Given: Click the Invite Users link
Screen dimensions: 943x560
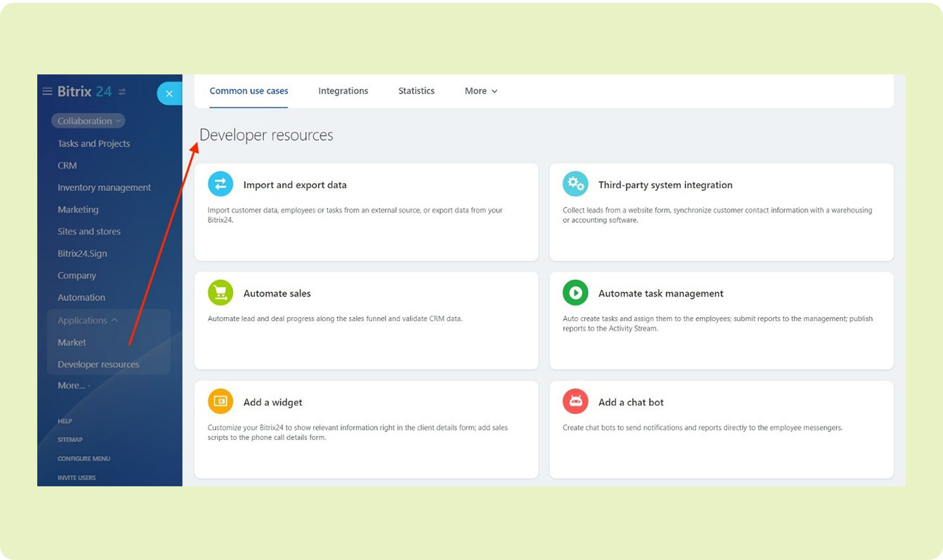Looking at the screenshot, I should pyautogui.click(x=77, y=477).
